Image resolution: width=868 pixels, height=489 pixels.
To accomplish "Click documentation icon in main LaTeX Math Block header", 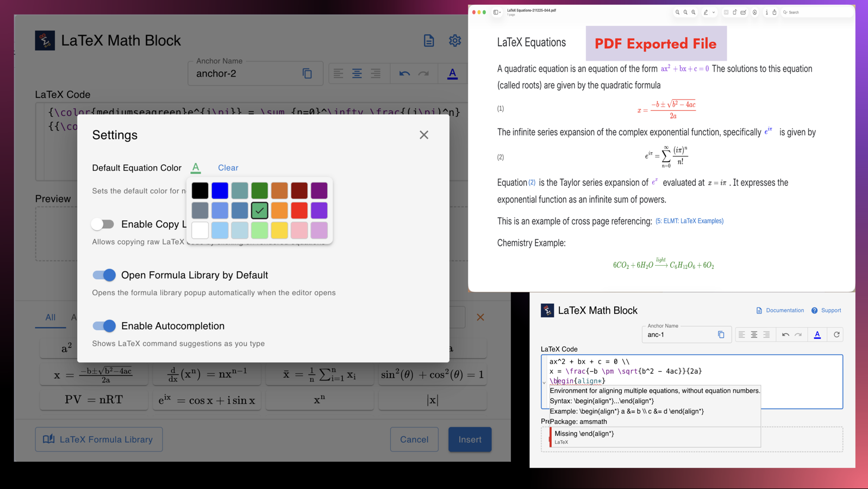I will click(x=429, y=40).
